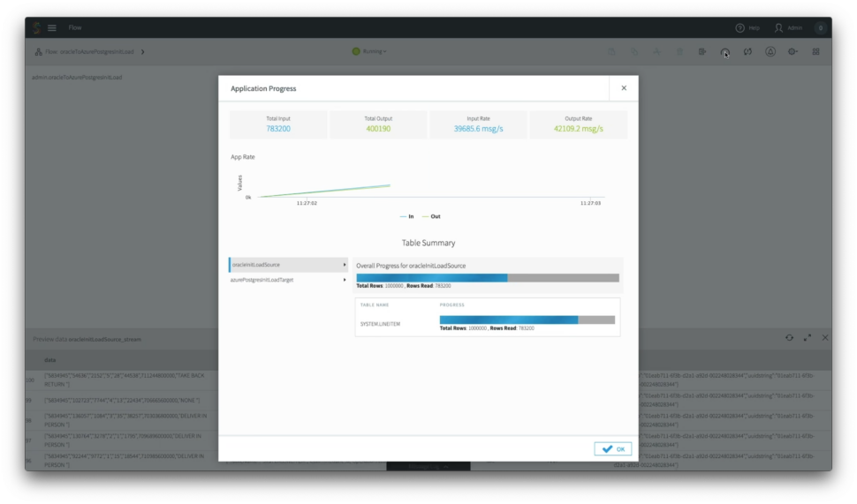Click the Striim logo icon
857x504 pixels.
coord(36,27)
